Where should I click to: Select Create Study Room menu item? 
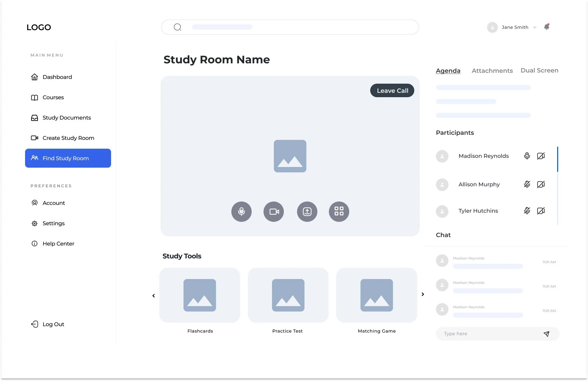(x=68, y=138)
